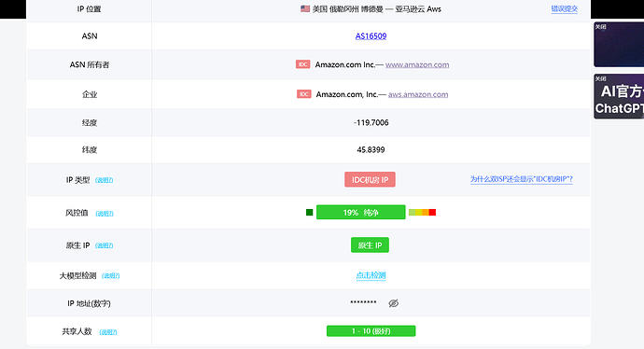Close the AI官方 ChatGPT ad with 关闭
The width and height of the screenshot is (644, 349).
click(600, 78)
